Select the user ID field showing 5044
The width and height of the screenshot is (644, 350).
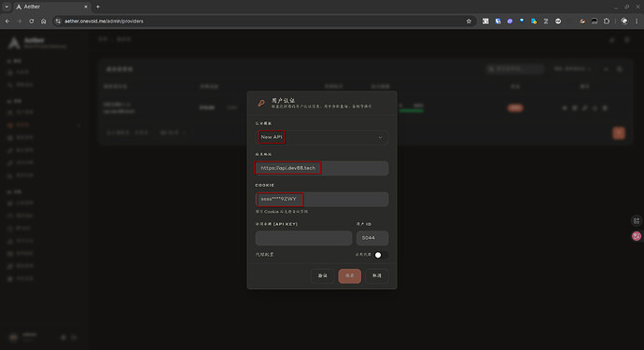coord(372,238)
